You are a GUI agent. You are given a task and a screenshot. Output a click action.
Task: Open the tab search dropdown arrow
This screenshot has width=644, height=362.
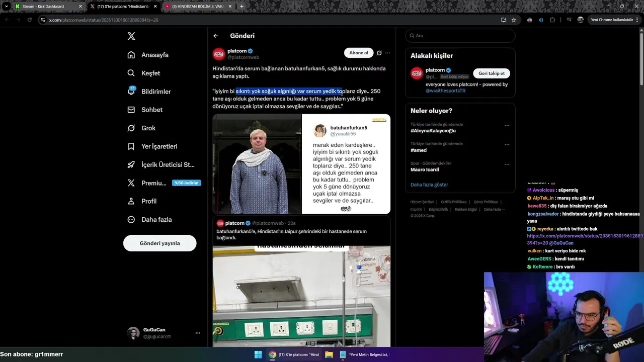[x=6, y=7]
